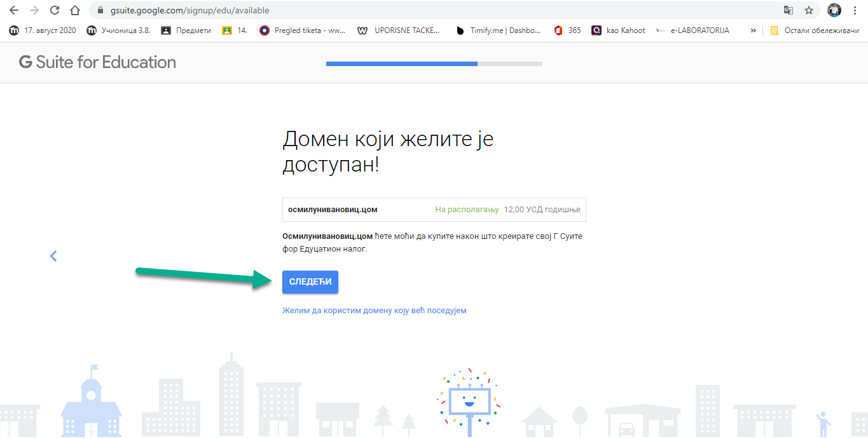This screenshot has width=868, height=439.
Task: Bookmark this page with the star icon
Action: (809, 11)
